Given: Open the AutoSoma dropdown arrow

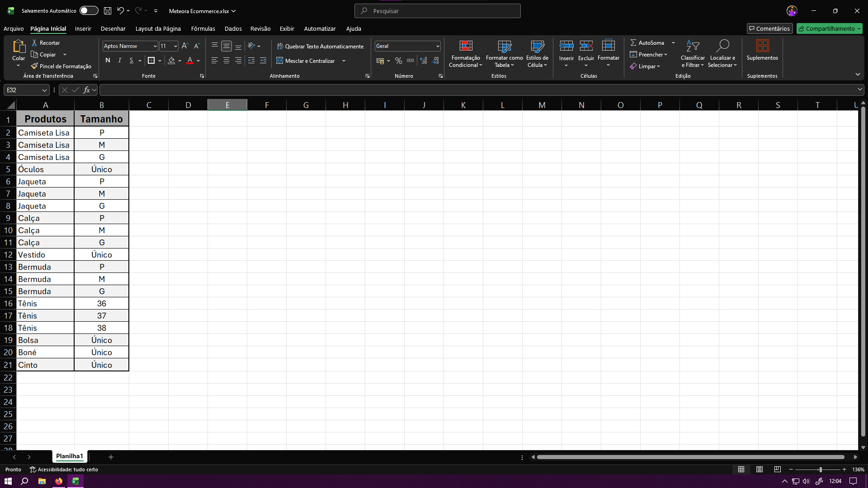Looking at the screenshot, I should coord(673,43).
